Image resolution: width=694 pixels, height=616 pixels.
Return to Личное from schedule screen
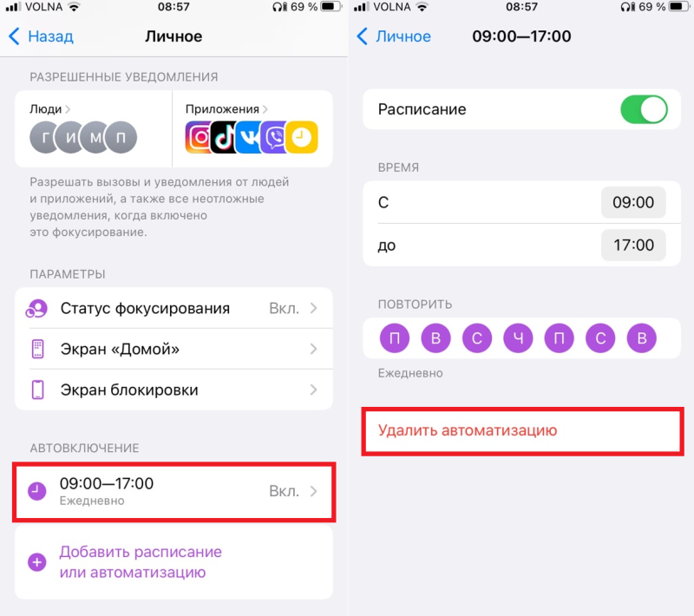point(394,36)
